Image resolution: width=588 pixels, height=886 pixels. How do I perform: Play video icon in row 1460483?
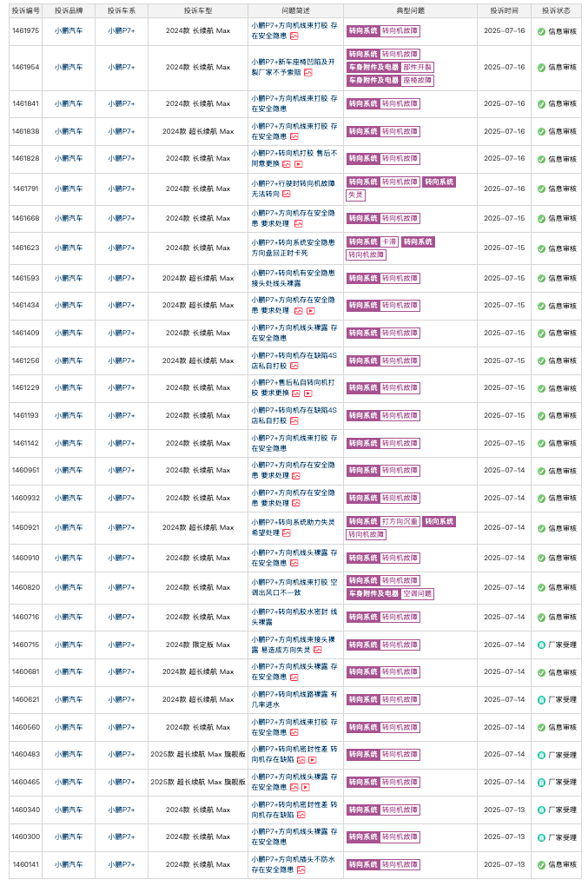pos(313,760)
